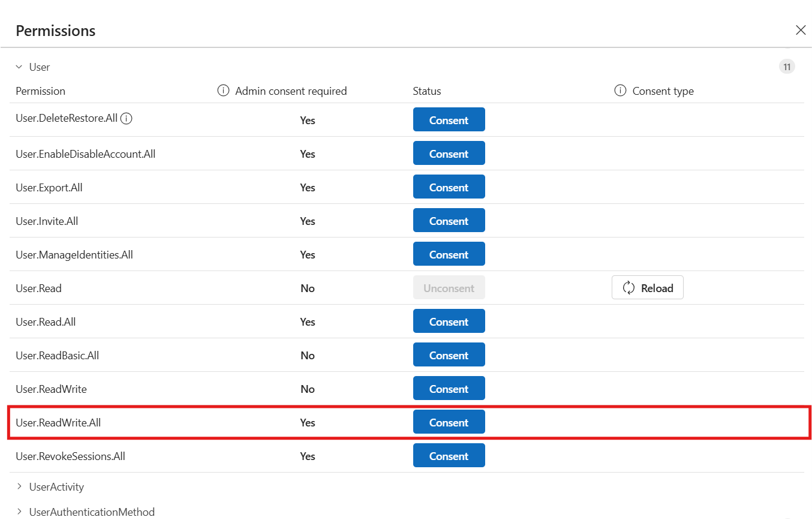The height and width of the screenshot is (526, 812).
Task: Expand the UserActivity permissions group
Action: tap(55, 486)
